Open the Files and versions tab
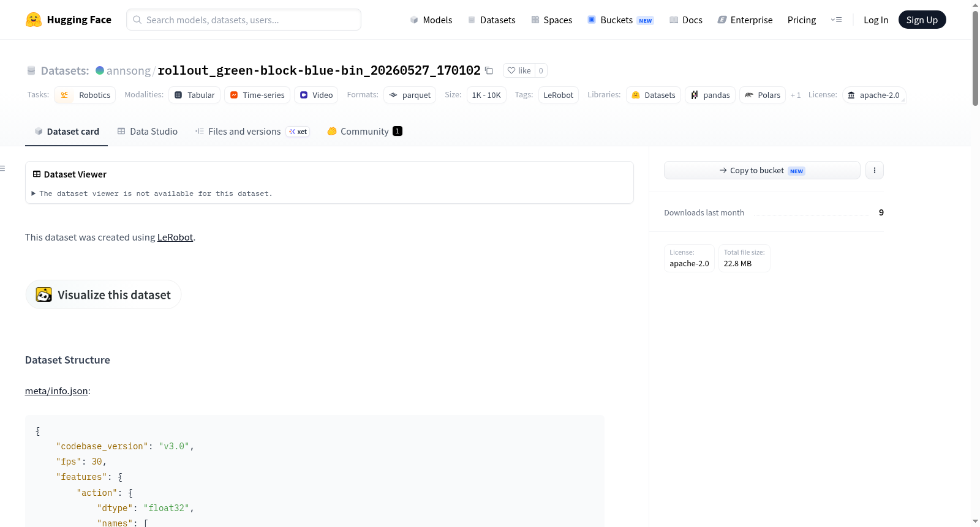The height and width of the screenshot is (527, 980). tap(252, 132)
